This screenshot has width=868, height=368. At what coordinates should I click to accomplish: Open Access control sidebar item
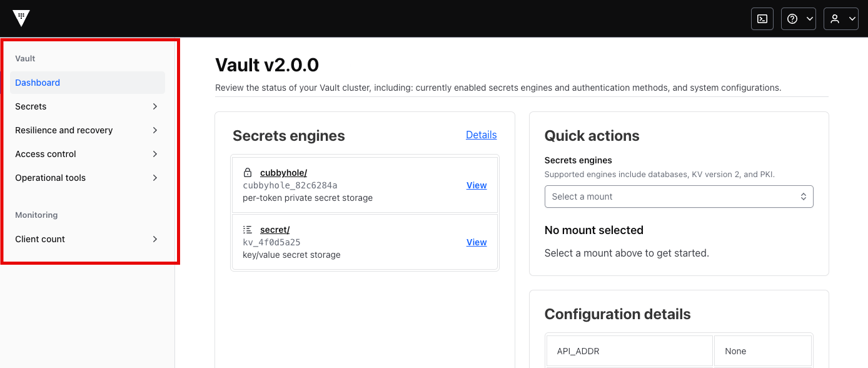(x=88, y=154)
